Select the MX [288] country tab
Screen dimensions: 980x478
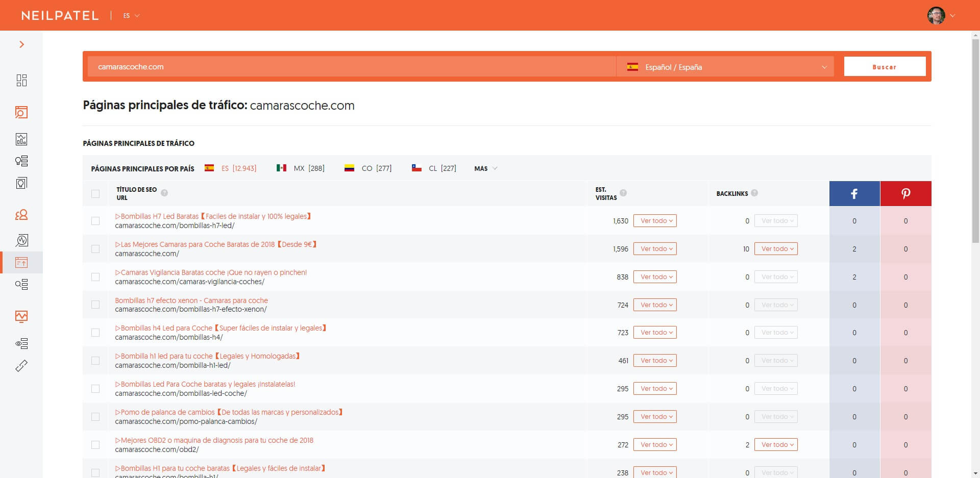point(301,168)
